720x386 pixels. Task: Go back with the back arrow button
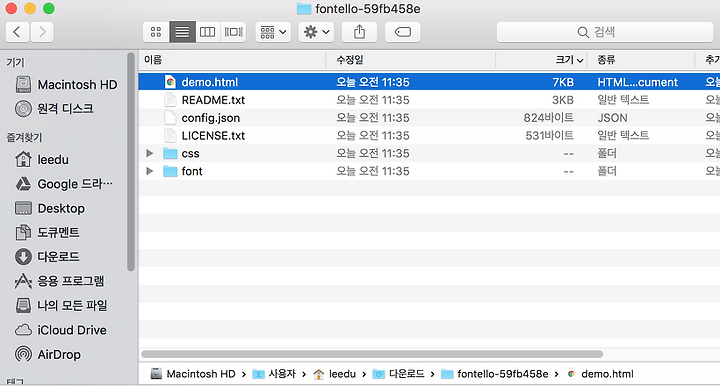click(17, 32)
